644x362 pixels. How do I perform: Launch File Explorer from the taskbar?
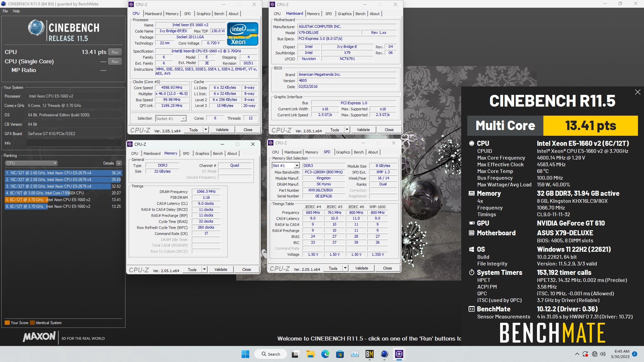tap(310, 354)
